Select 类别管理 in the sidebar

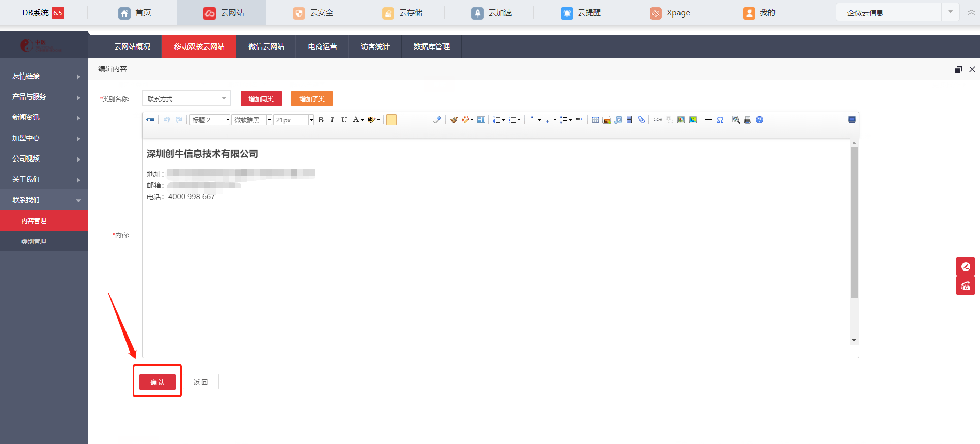coord(44,241)
